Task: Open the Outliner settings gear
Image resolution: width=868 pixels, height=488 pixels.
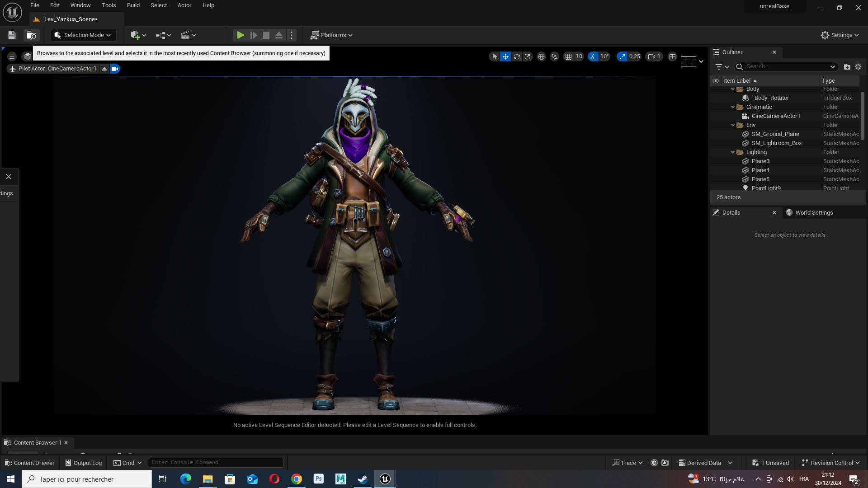Action: tap(858, 67)
